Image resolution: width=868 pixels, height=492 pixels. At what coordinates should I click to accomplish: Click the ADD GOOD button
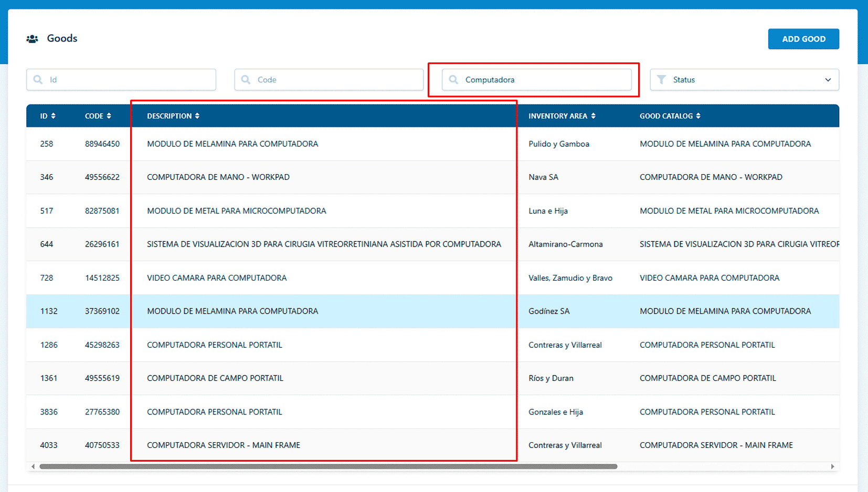(x=803, y=39)
